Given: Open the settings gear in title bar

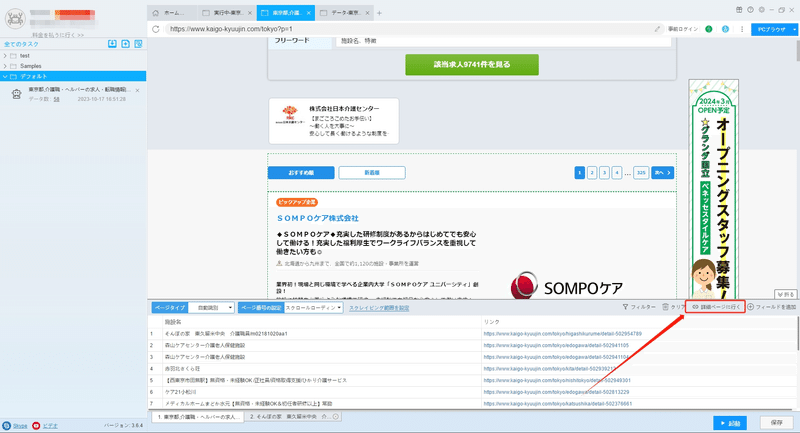Looking at the screenshot, I should point(762,10).
